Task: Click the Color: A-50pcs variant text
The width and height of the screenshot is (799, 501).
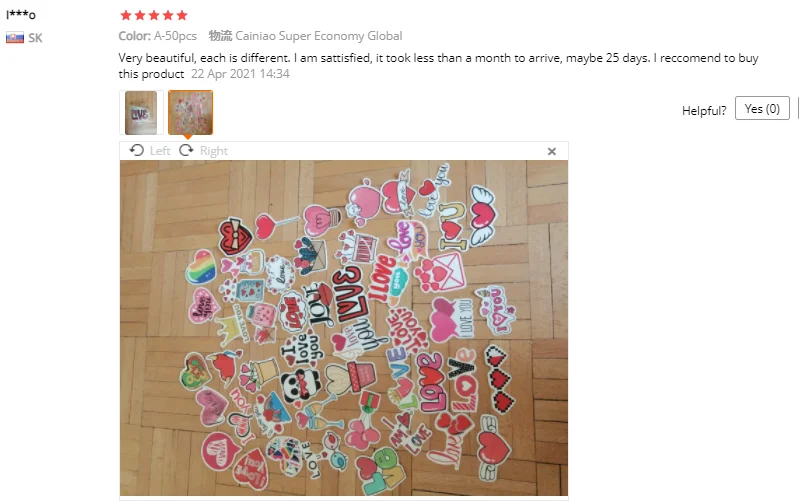Action: [157, 36]
